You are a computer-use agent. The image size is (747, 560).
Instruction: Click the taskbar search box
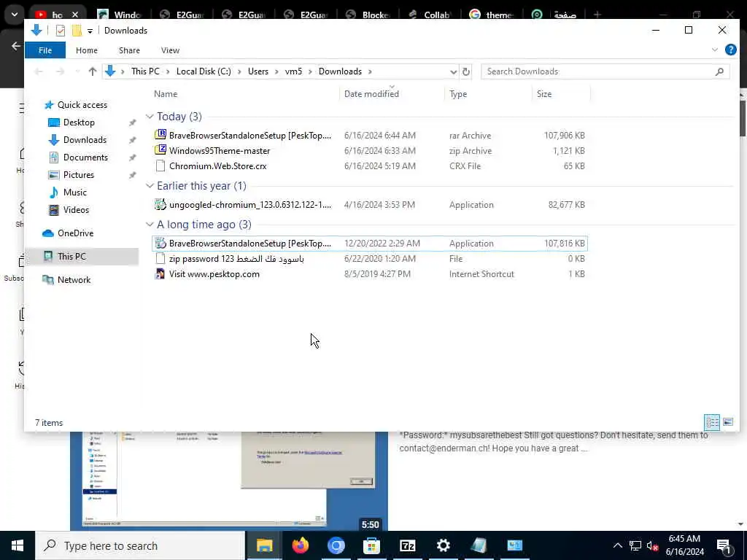coord(140,545)
